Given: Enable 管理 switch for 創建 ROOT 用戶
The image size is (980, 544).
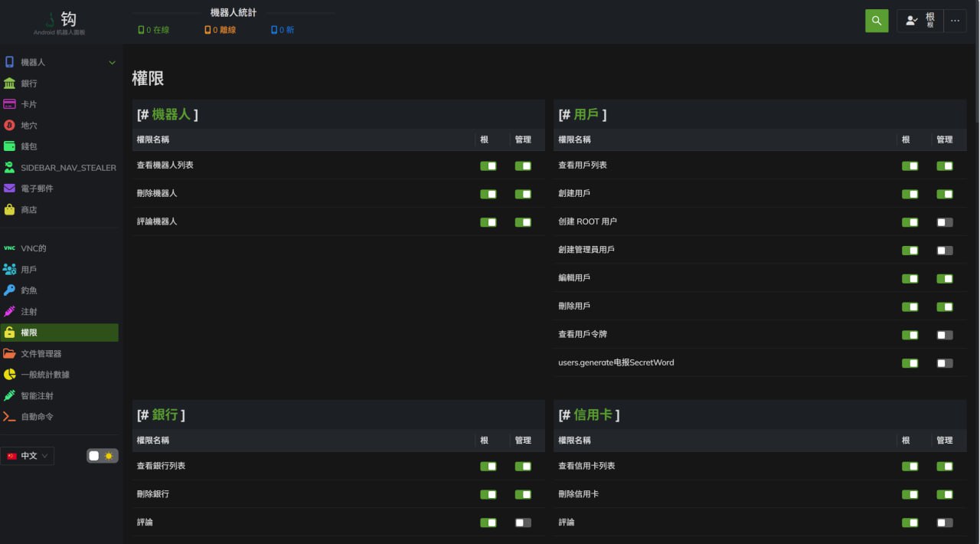Looking at the screenshot, I should 945,222.
